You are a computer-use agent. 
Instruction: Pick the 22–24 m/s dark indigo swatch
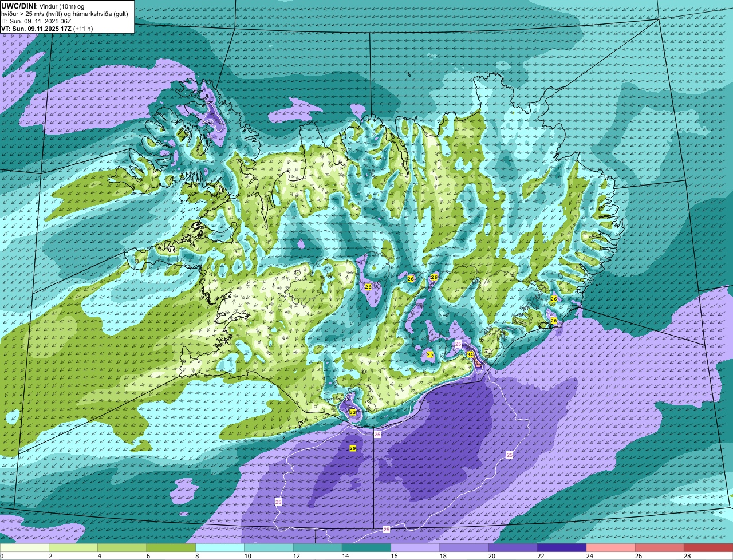562,547
